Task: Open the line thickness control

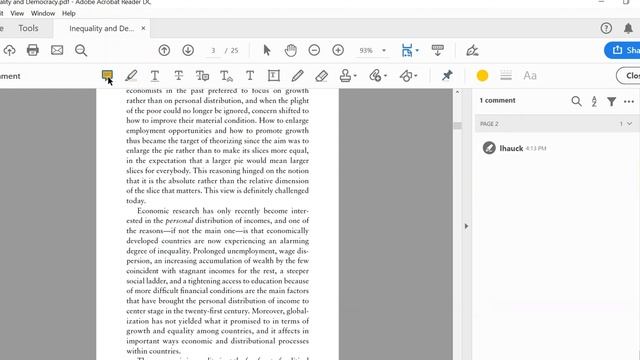Action: click(506, 76)
